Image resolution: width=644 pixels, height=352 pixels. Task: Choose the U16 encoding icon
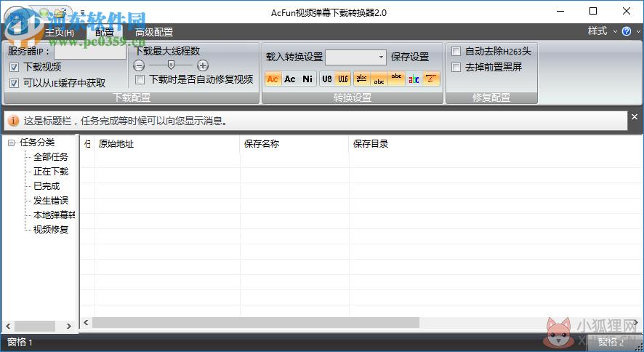point(343,79)
